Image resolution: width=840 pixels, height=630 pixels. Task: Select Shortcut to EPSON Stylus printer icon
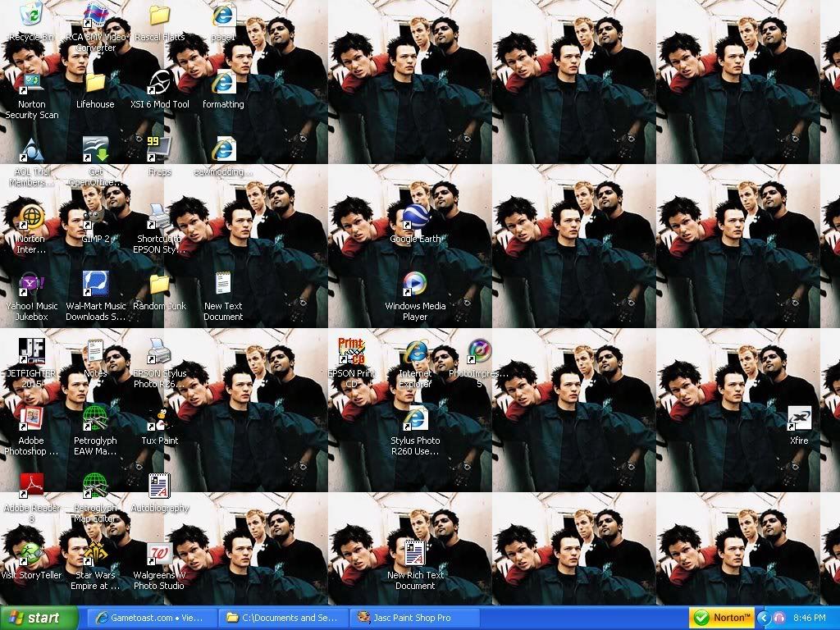(160, 217)
